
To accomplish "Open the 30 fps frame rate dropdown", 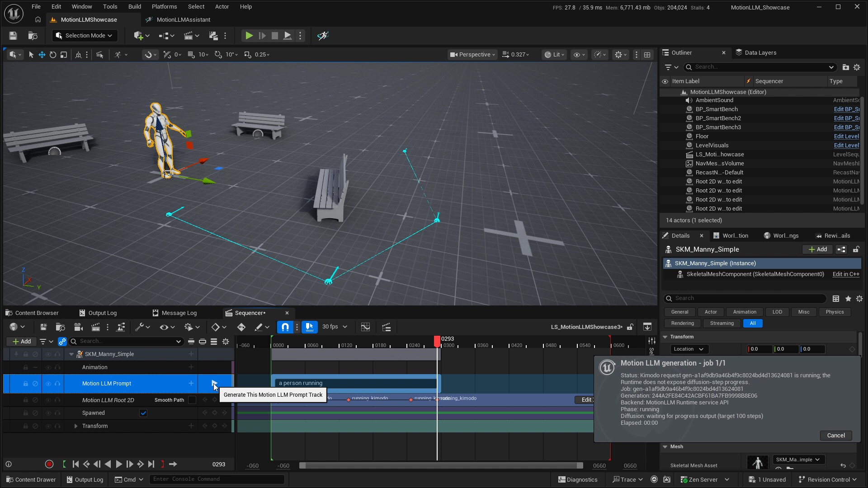I will (335, 327).
